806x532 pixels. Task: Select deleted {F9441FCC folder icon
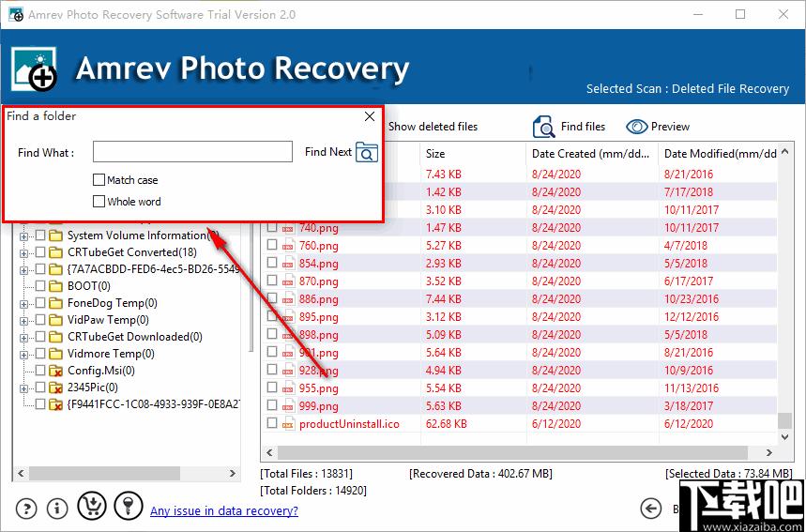point(55,404)
